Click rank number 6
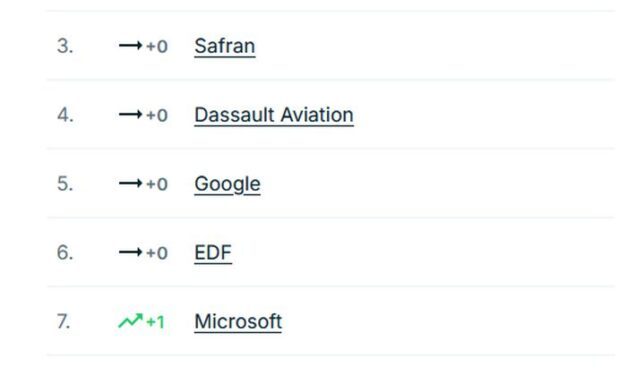The image size is (627, 376). [65, 253]
